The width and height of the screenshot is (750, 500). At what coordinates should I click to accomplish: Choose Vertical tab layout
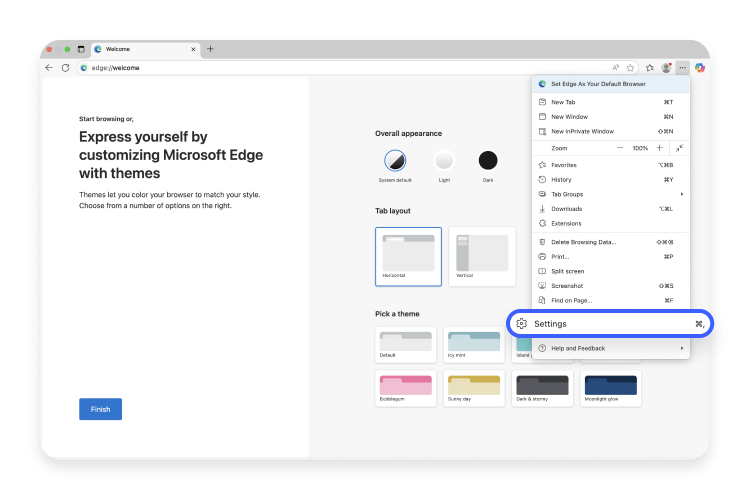click(x=482, y=257)
